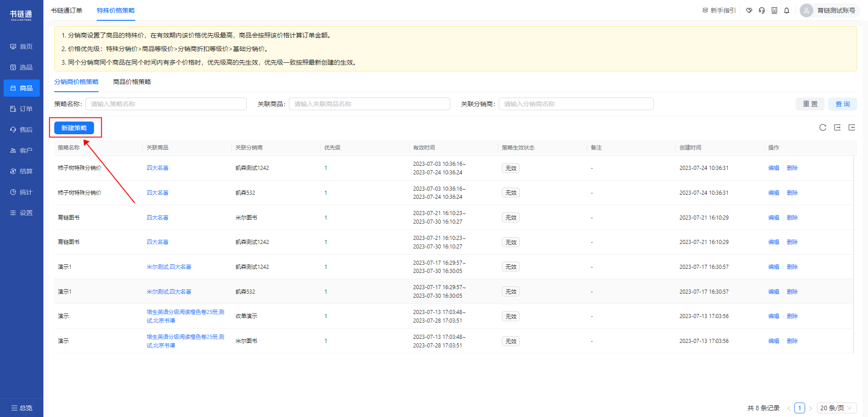Open 订单 in the sidebar
Image resolution: width=868 pixels, height=417 pixels.
point(21,109)
